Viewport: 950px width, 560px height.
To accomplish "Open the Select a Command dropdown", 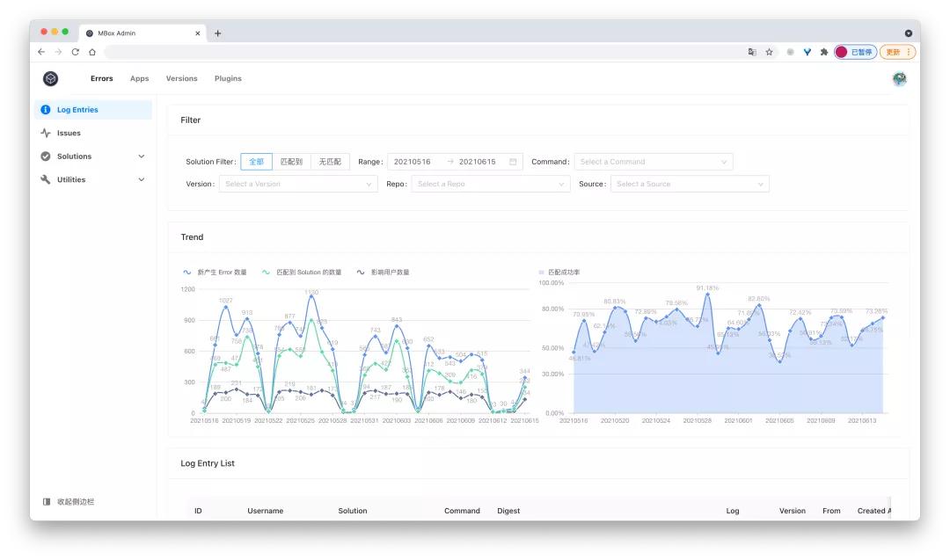I will point(654,162).
